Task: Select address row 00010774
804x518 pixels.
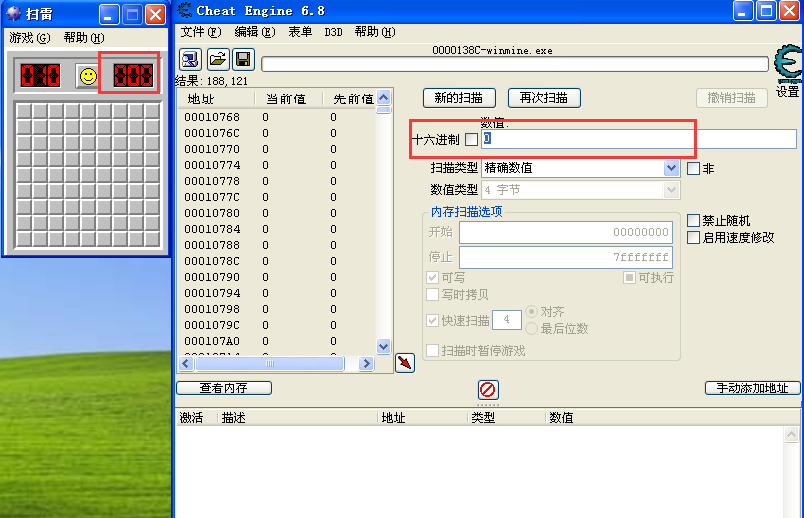Action: (276, 165)
